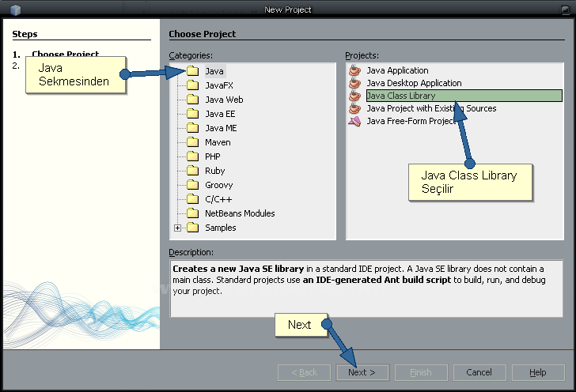Click the Projects label

point(362,55)
